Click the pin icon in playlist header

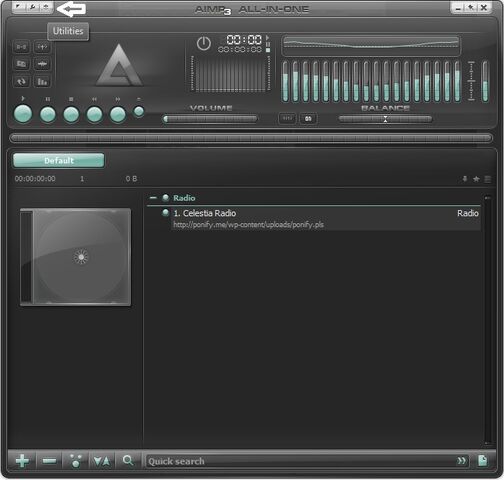[465, 179]
